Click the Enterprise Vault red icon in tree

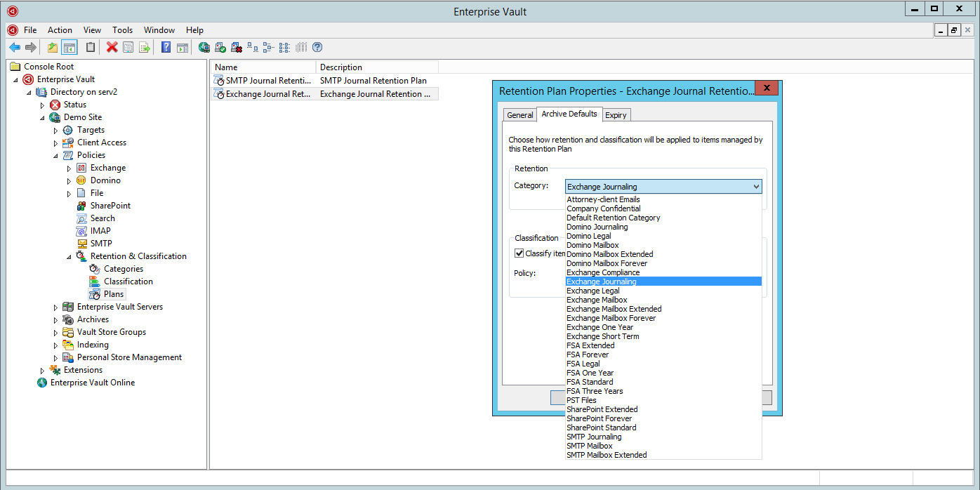tap(29, 79)
